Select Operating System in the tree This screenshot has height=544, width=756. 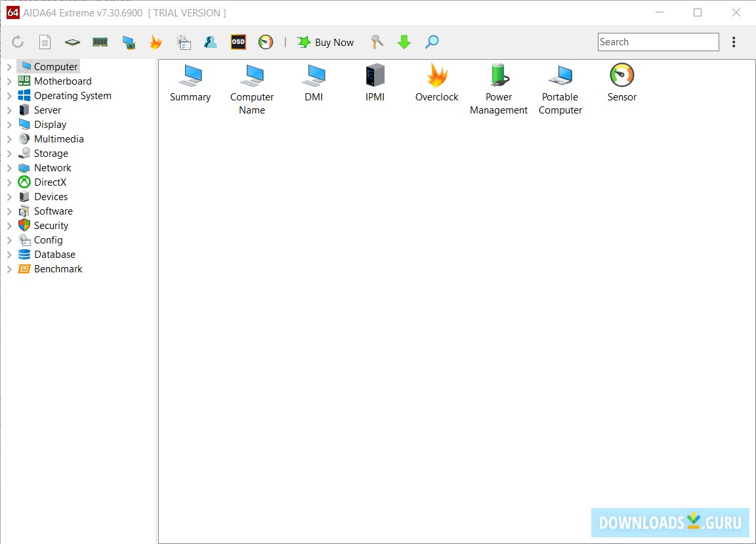pyautogui.click(x=64, y=96)
